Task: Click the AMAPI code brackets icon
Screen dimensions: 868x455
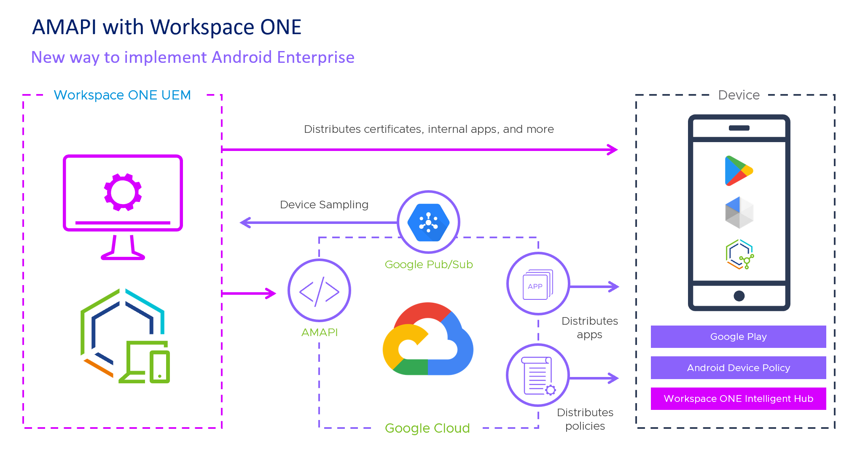Action: (x=319, y=291)
